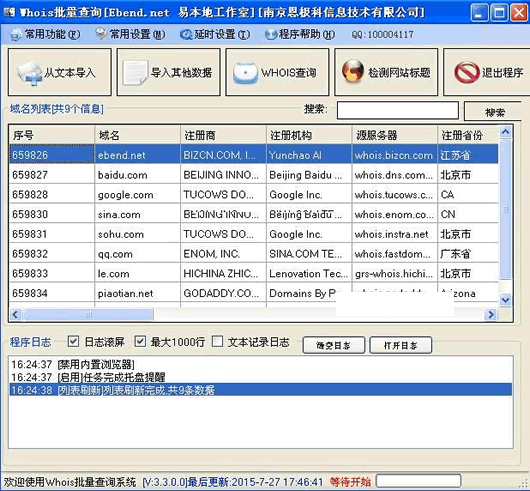The image size is (530, 491).
Task: Start the WHOIS查询 button
Action: pos(278,72)
